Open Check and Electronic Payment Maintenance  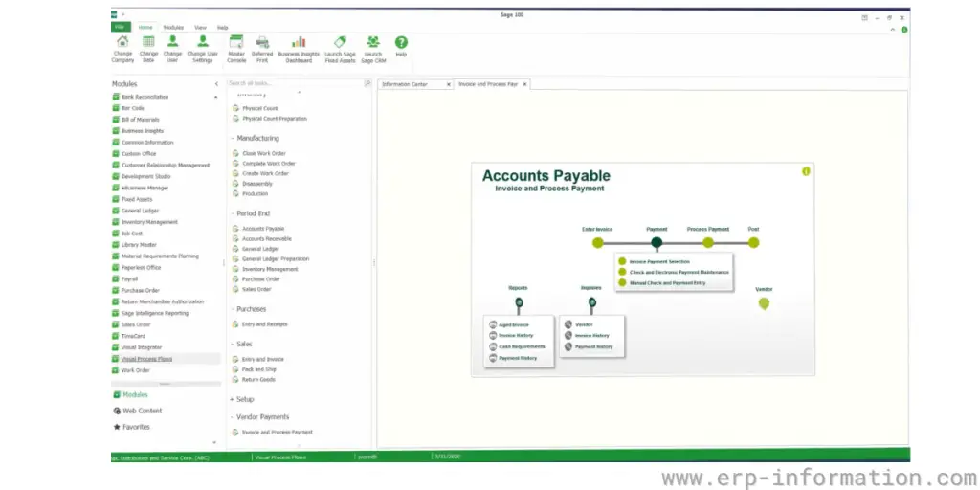pos(679,273)
